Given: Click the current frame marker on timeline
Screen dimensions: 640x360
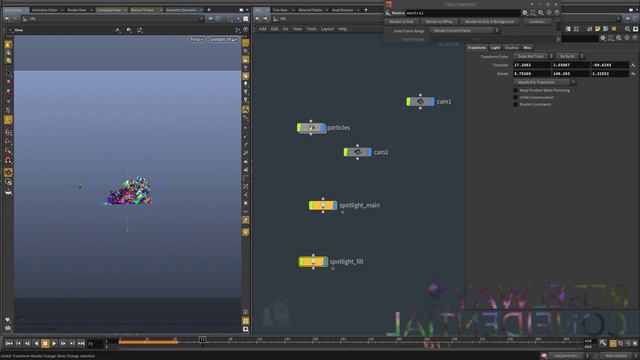Looking at the screenshot, I should click(202, 340).
